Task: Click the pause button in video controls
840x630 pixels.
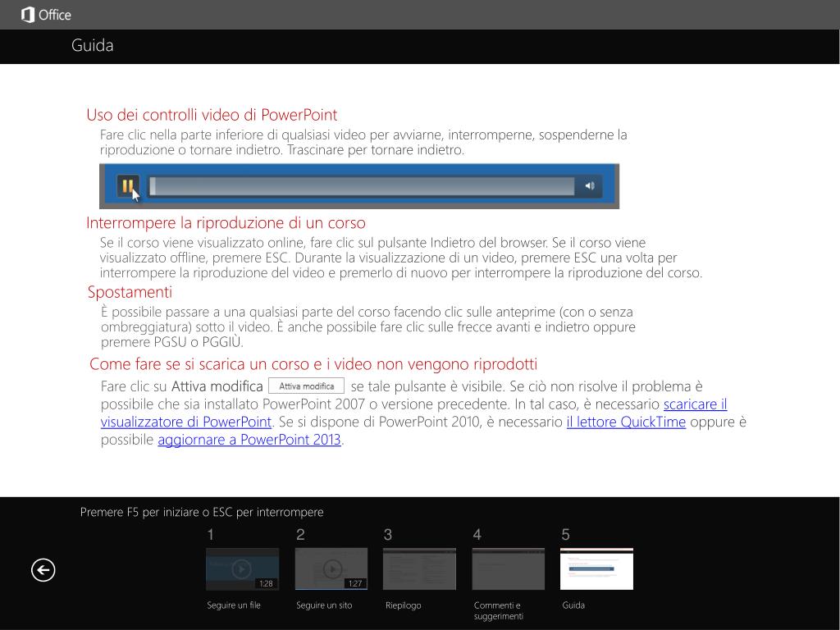Action: pyautogui.click(x=127, y=186)
